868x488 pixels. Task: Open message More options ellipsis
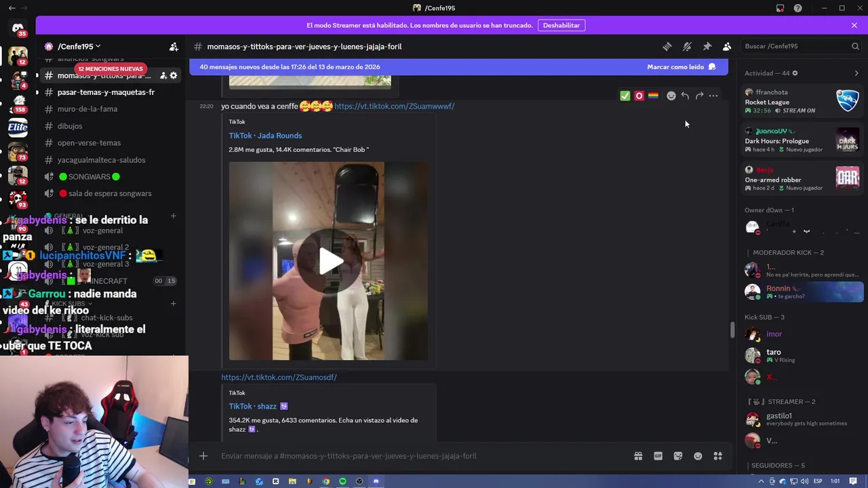(713, 96)
